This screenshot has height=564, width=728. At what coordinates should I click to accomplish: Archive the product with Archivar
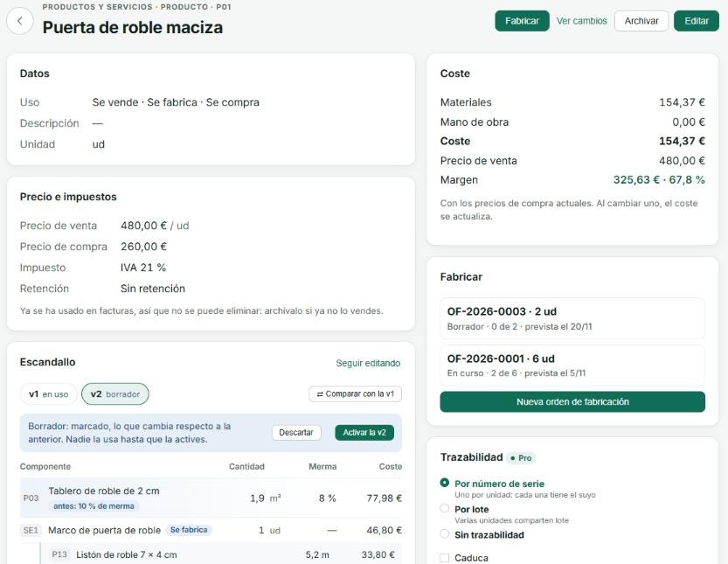(641, 21)
